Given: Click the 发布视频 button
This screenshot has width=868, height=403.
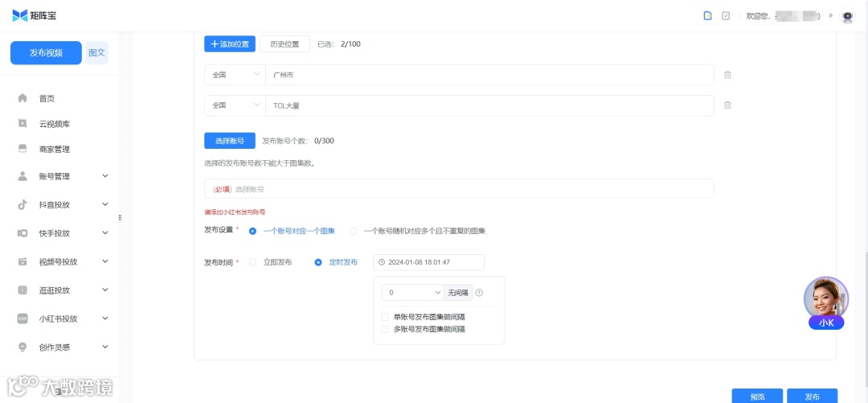Looking at the screenshot, I should (46, 53).
